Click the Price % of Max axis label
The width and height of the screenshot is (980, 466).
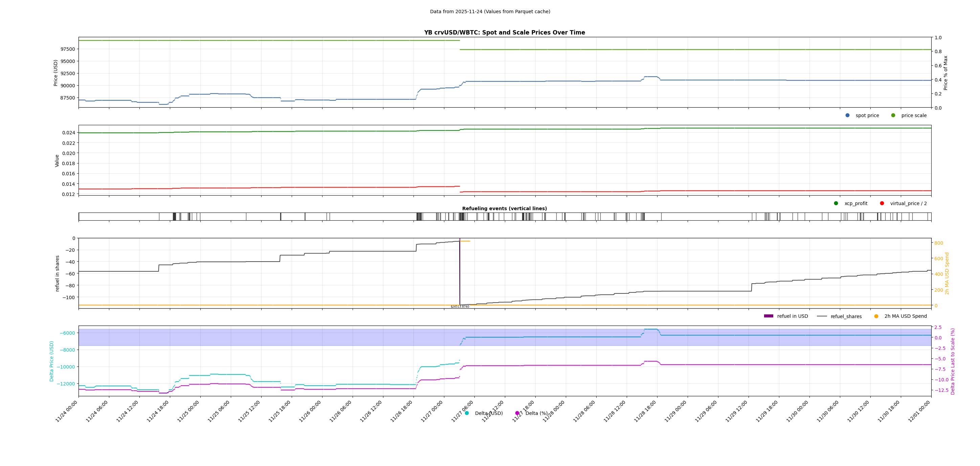pos(945,73)
